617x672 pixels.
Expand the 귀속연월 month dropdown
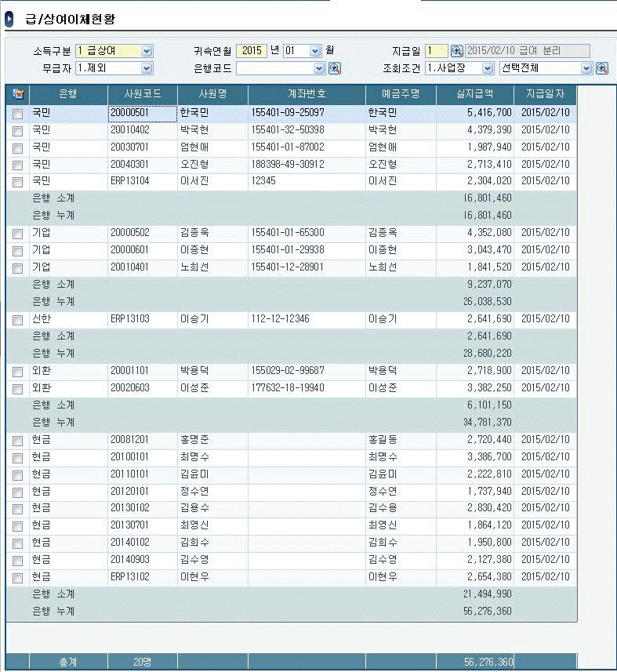click(315, 51)
